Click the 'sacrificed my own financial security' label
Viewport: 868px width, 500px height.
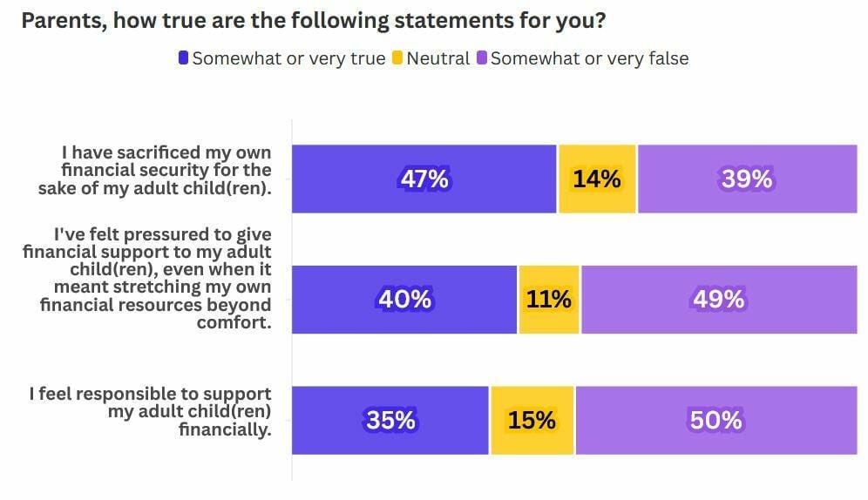[x=155, y=170]
